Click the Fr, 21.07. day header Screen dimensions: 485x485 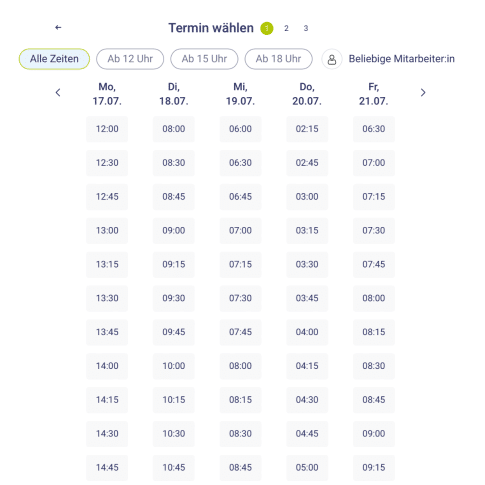(374, 94)
